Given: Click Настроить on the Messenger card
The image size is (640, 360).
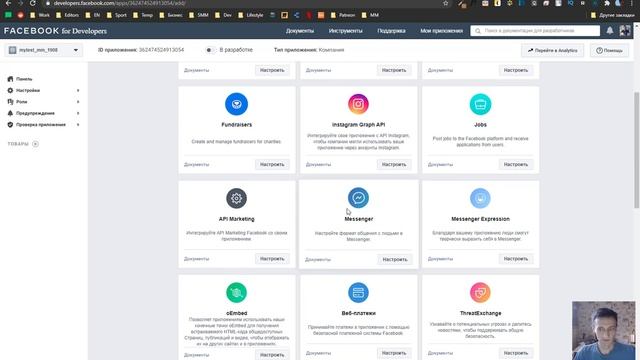Looking at the screenshot, I should [x=395, y=260].
